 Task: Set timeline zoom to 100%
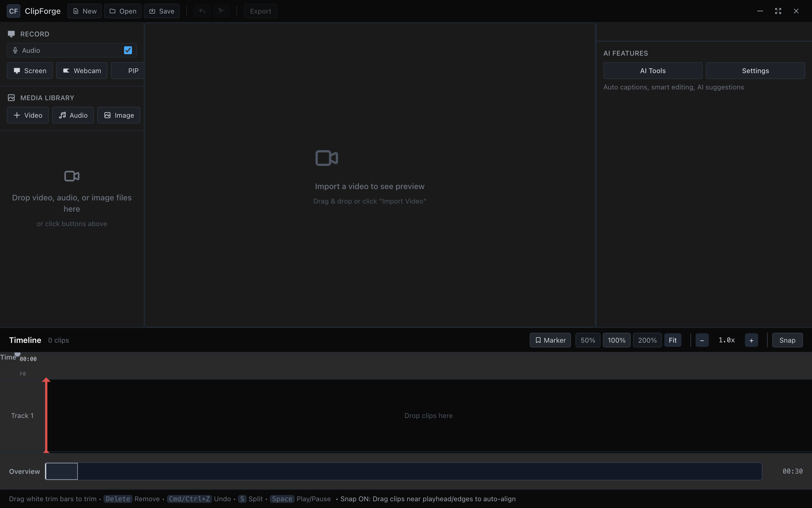coord(616,340)
